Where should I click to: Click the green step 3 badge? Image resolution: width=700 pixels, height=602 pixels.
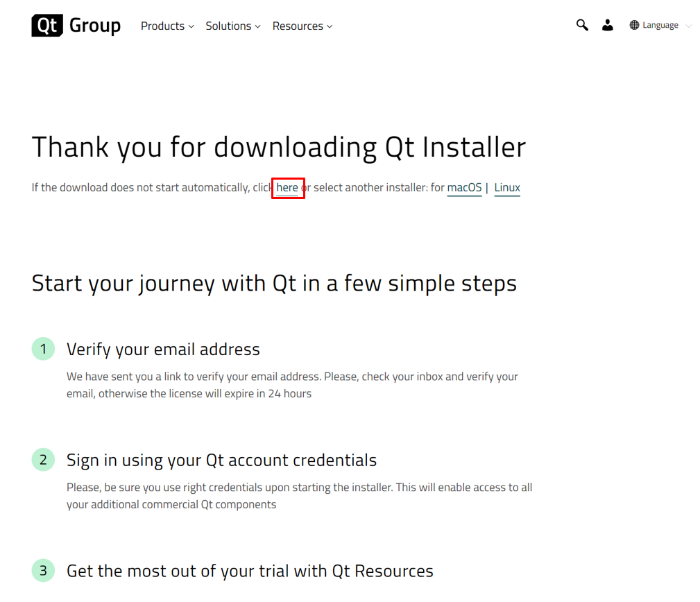[x=43, y=571]
